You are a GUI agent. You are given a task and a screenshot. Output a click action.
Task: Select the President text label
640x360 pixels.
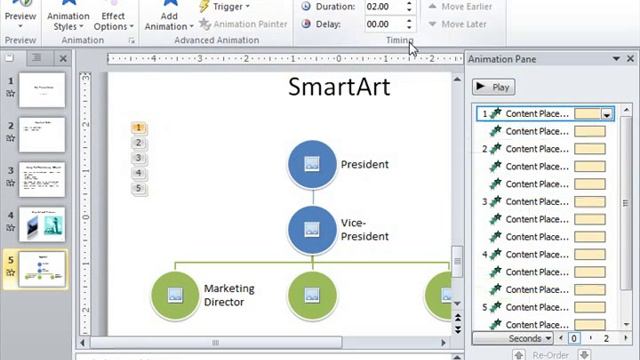364,164
